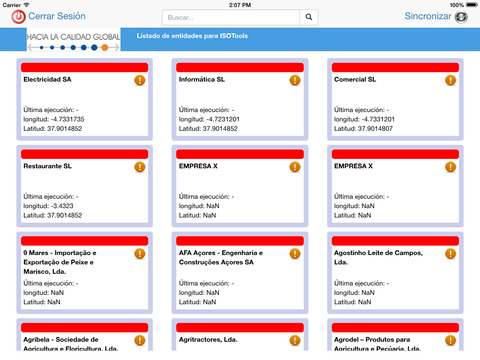The height and width of the screenshot is (360, 480).
Task: Click Última ejecución on Electricidad SA card
Action: click(51, 110)
